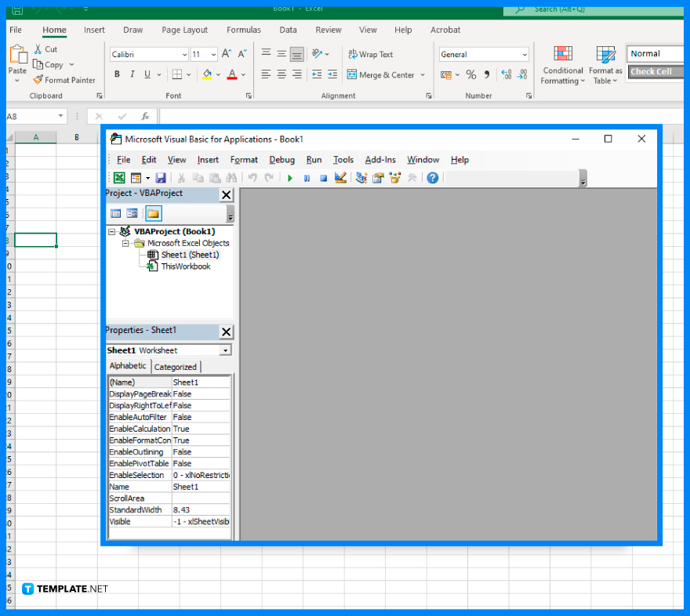
Task: Enable Design Mode in the VBA toolbar
Action: click(340, 178)
